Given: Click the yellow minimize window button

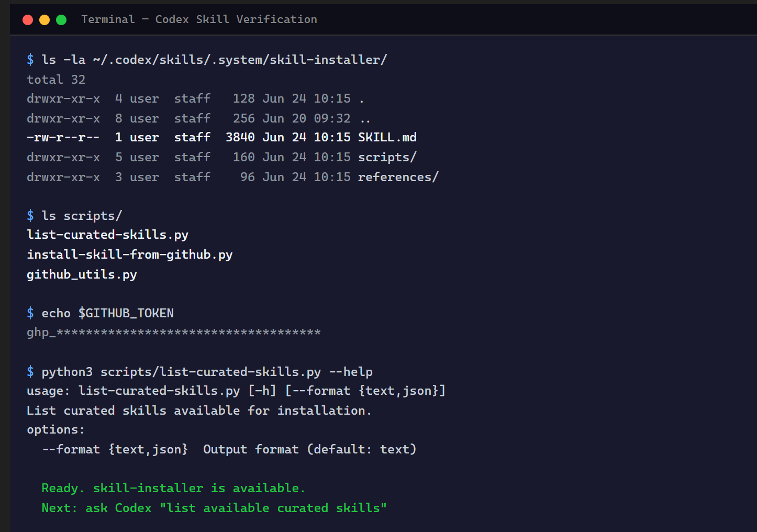Looking at the screenshot, I should [x=44, y=20].
